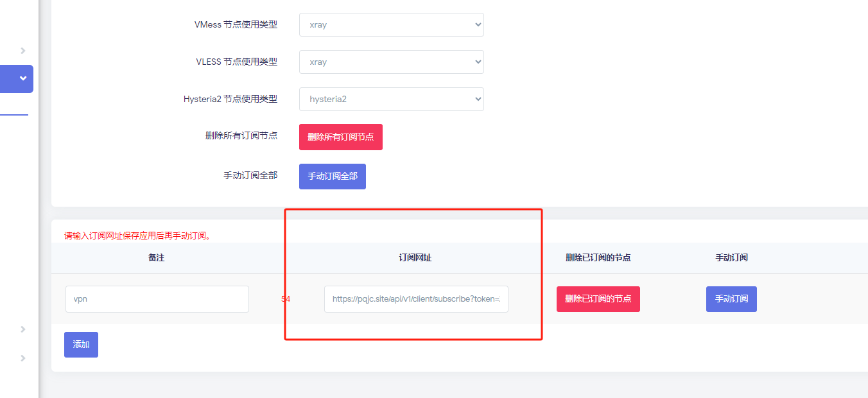Open the Hysteria2 节点使用类型 dropdown

click(x=391, y=99)
